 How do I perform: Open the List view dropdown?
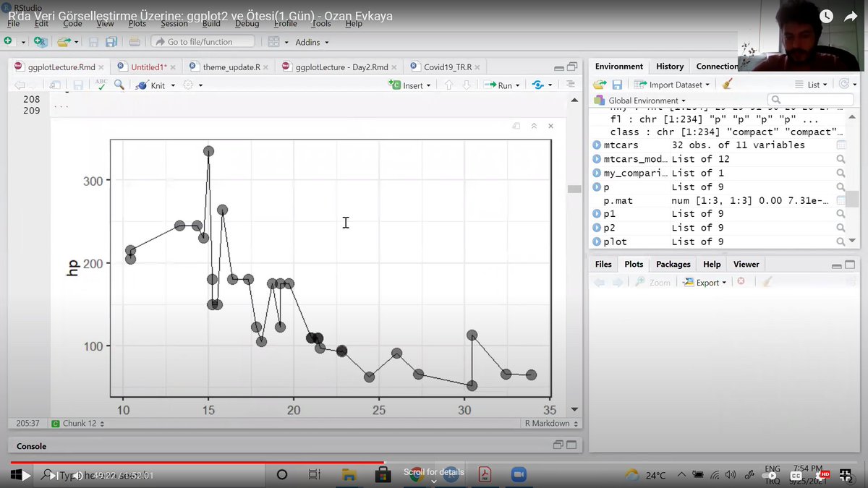coord(812,85)
